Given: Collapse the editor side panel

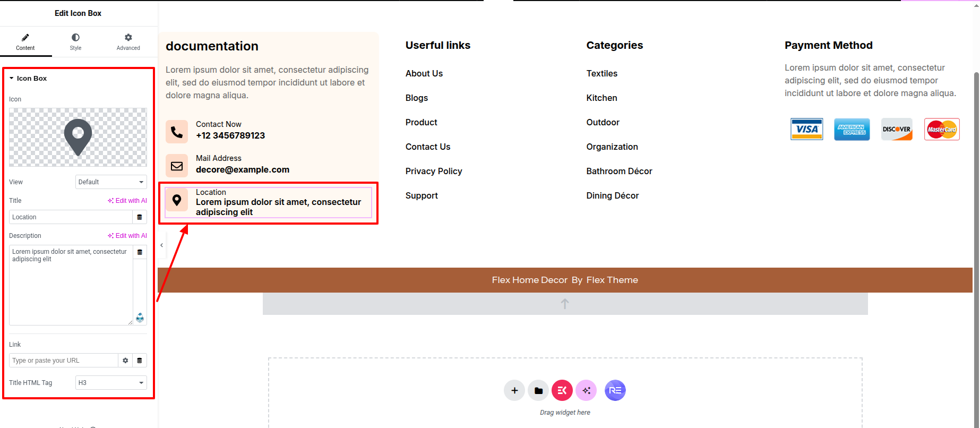Looking at the screenshot, I should tap(161, 245).
